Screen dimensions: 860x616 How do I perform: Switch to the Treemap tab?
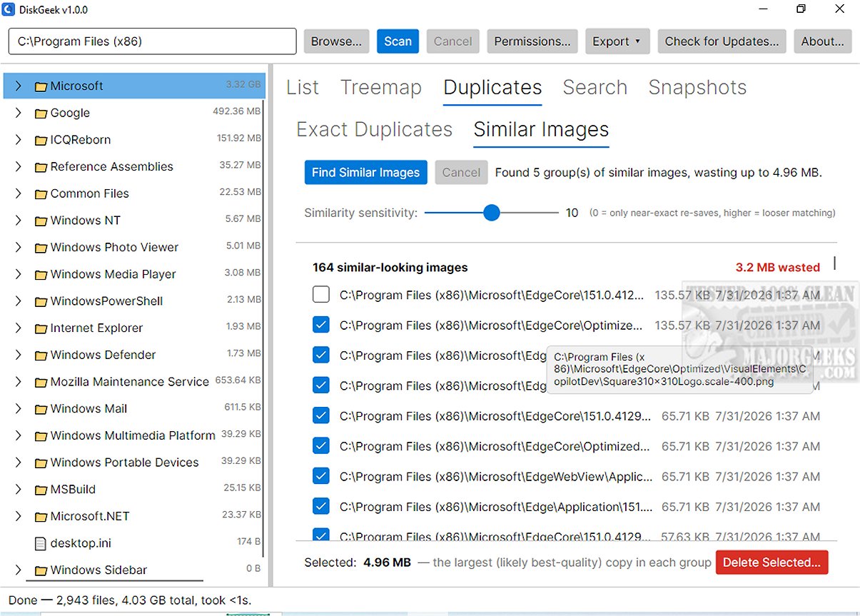point(381,87)
